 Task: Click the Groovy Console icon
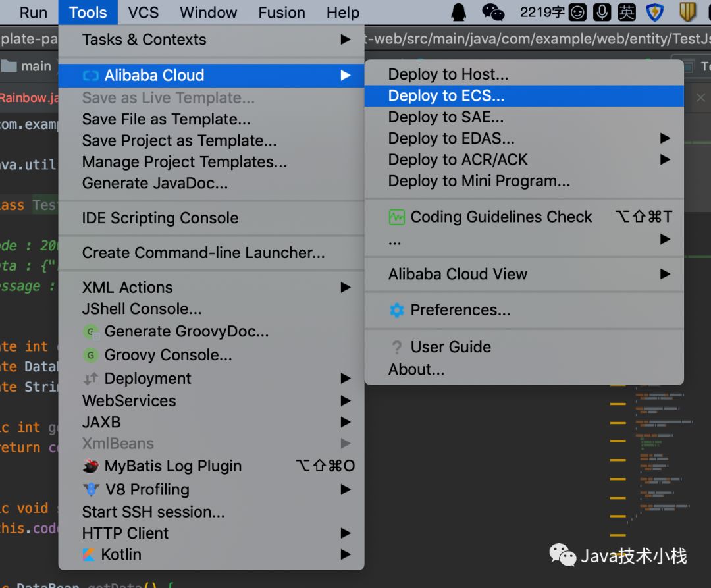(91, 355)
